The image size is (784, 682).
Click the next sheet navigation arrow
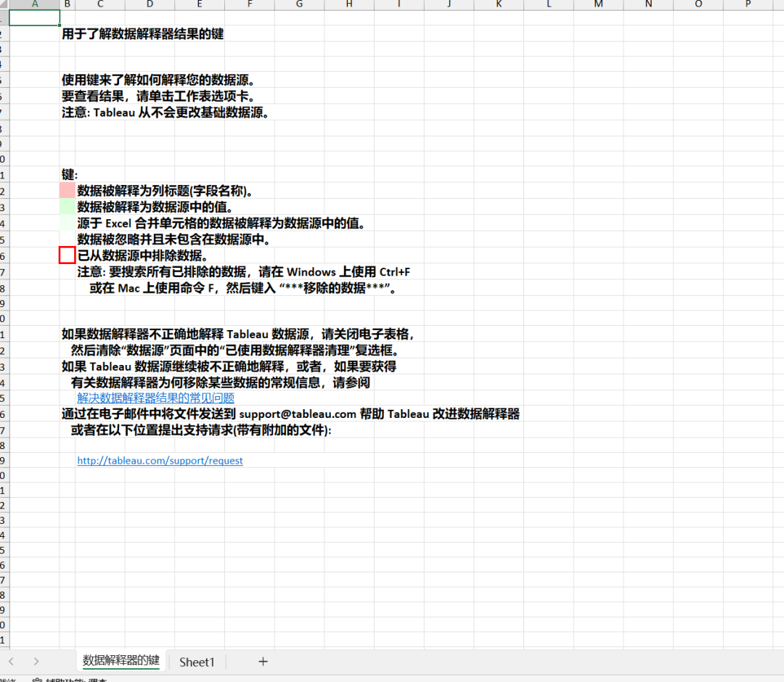pyautogui.click(x=36, y=662)
